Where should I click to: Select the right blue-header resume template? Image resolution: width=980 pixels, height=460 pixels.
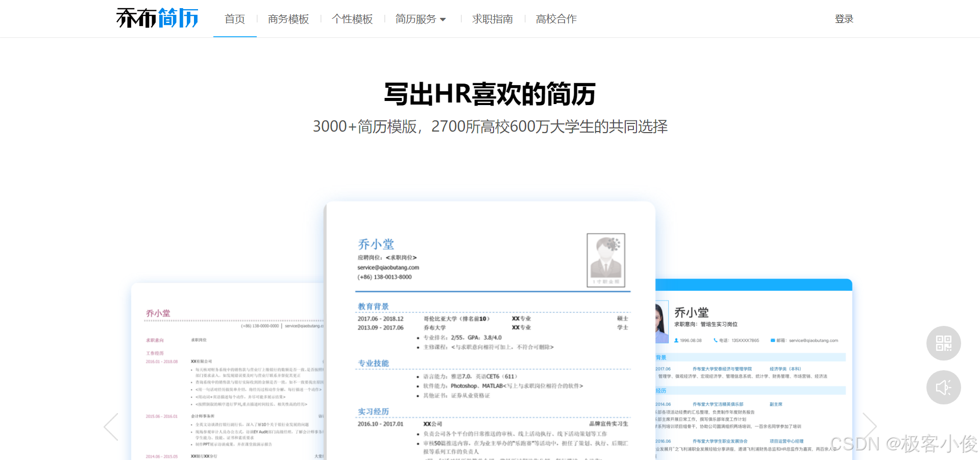coord(754,369)
